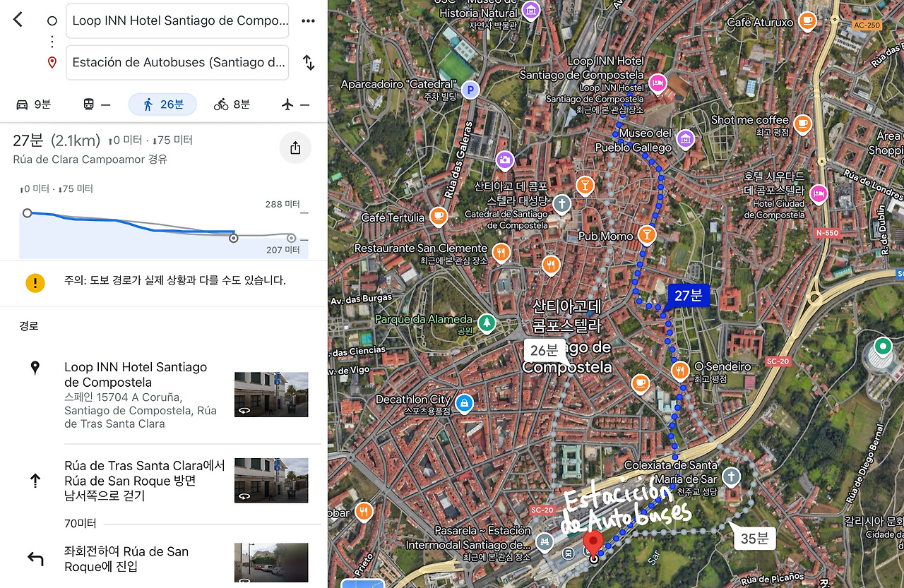Click the walking caution text beginning with "주의"
This screenshot has height=588, width=904.
[175, 280]
